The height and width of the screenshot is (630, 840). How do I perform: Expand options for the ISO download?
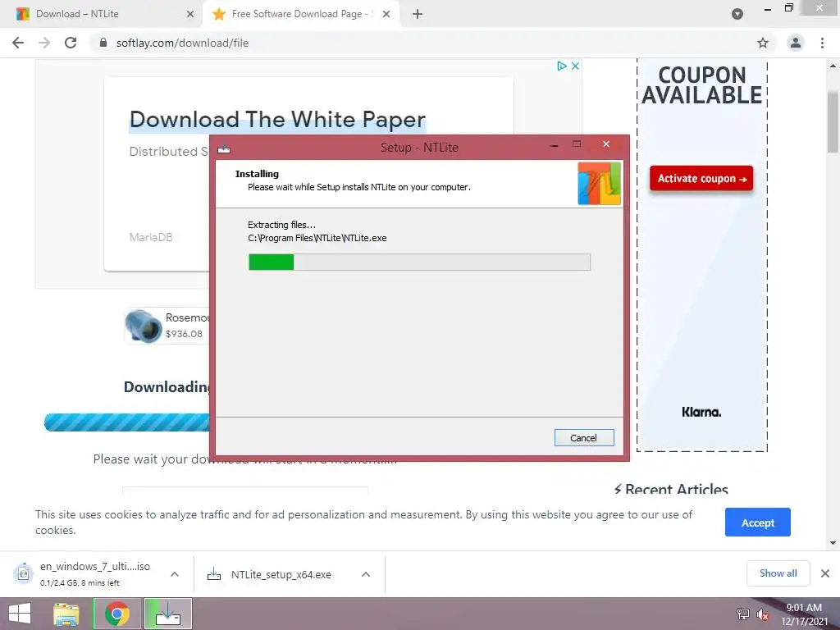(175, 574)
